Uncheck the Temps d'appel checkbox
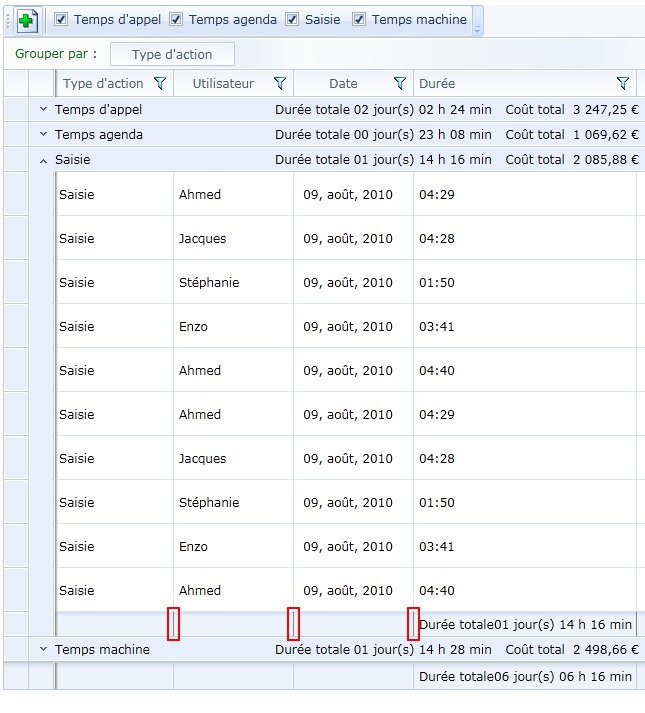645x713 pixels. [61, 19]
